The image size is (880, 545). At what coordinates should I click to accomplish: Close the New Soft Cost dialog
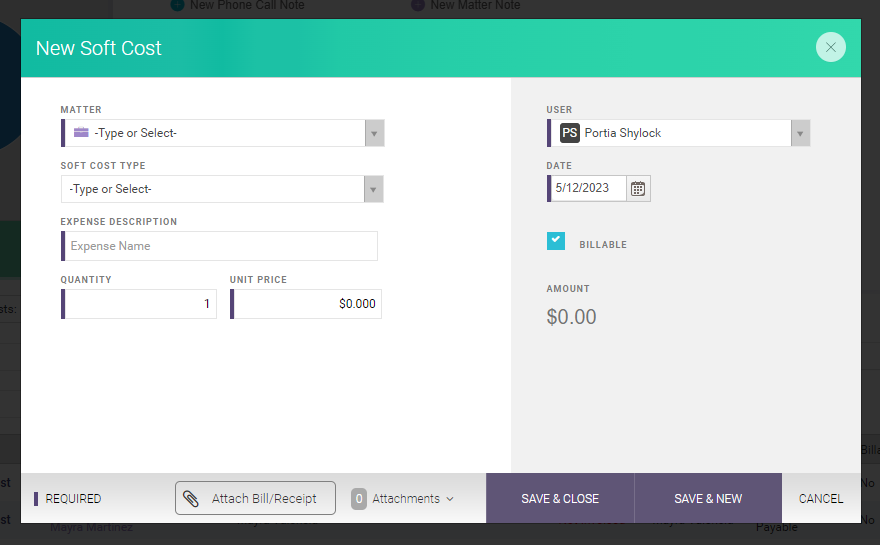pyautogui.click(x=830, y=47)
